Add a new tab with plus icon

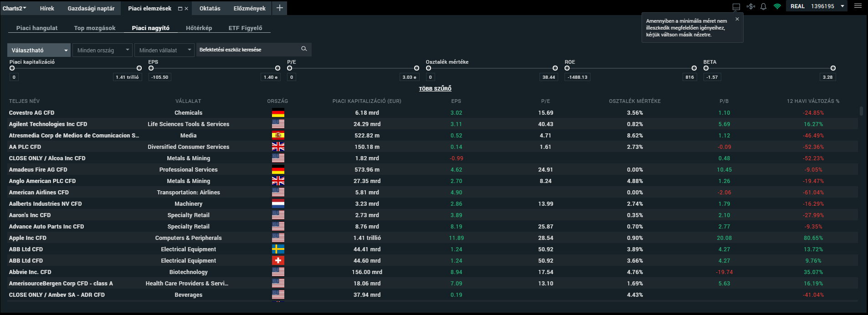(279, 8)
